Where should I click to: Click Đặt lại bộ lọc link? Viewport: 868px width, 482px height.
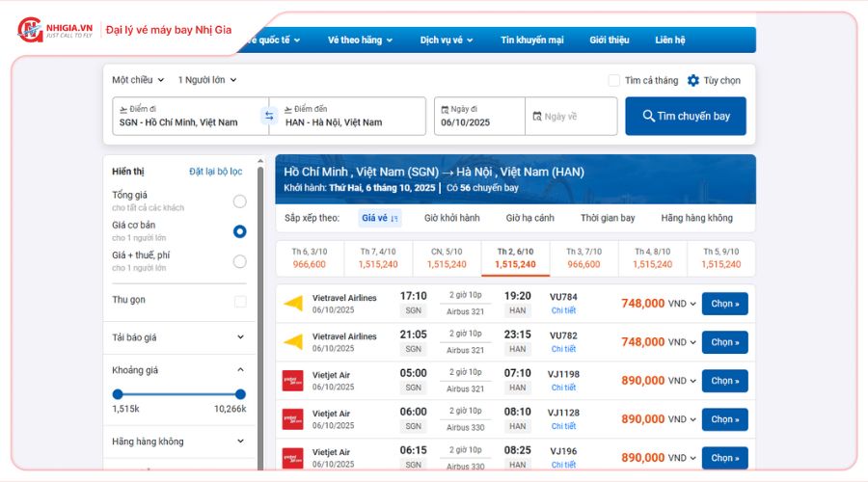(216, 172)
